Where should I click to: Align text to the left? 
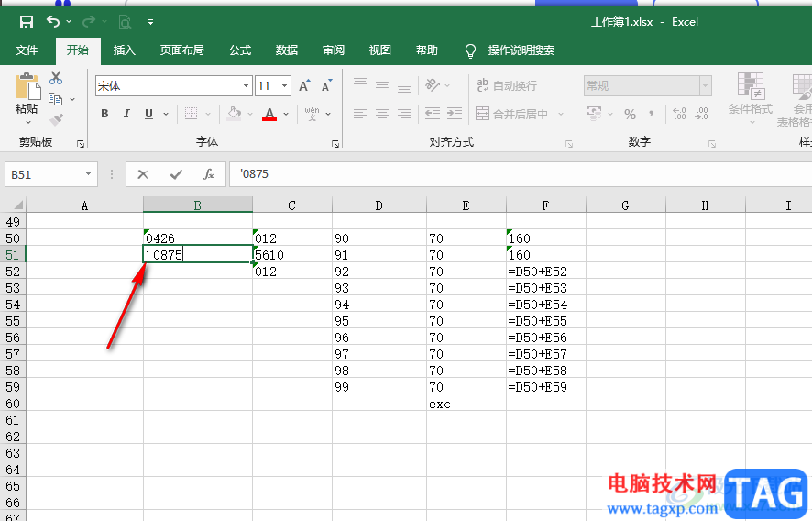[360, 114]
